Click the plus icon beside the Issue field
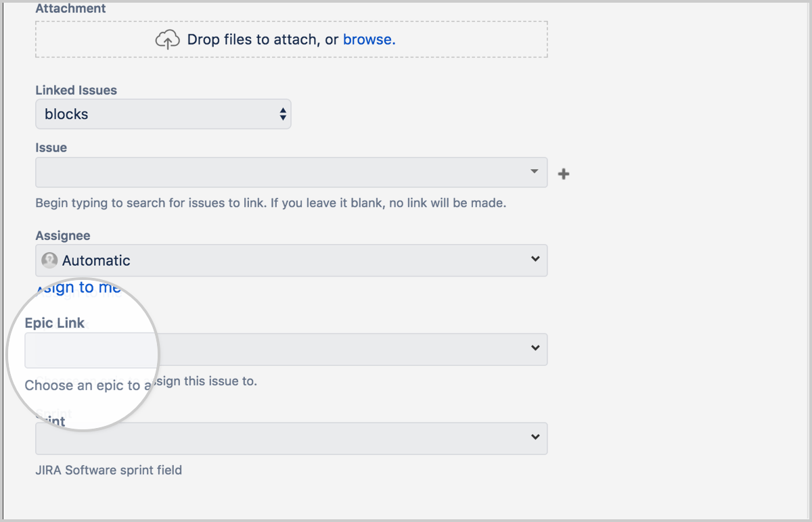Image resolution: width=812 pixels, height=522 pixels. (x=563, y=173)
